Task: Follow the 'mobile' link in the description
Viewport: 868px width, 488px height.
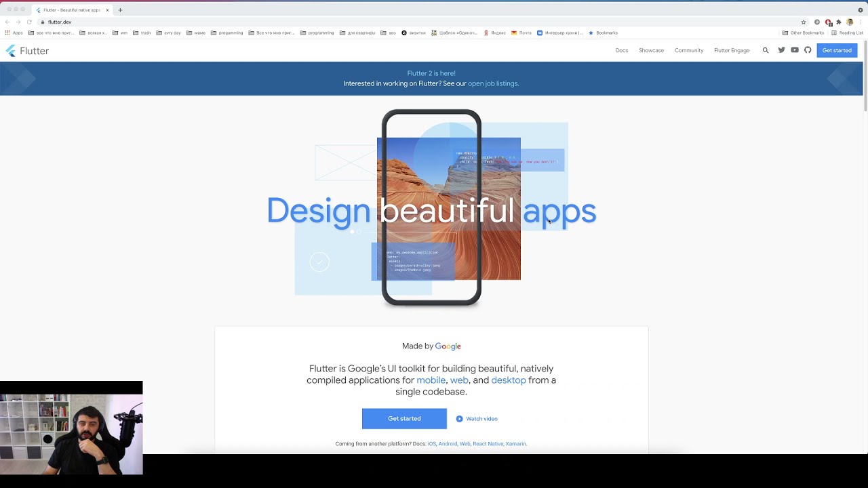Action: point(431,380)
